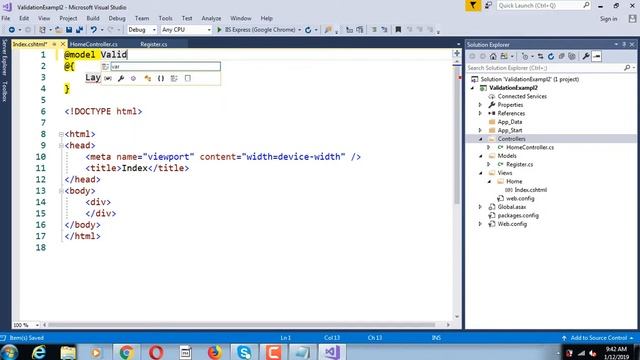Expand the Global.asax node
The image size is (640, 360).
click(x=480, y=207)
